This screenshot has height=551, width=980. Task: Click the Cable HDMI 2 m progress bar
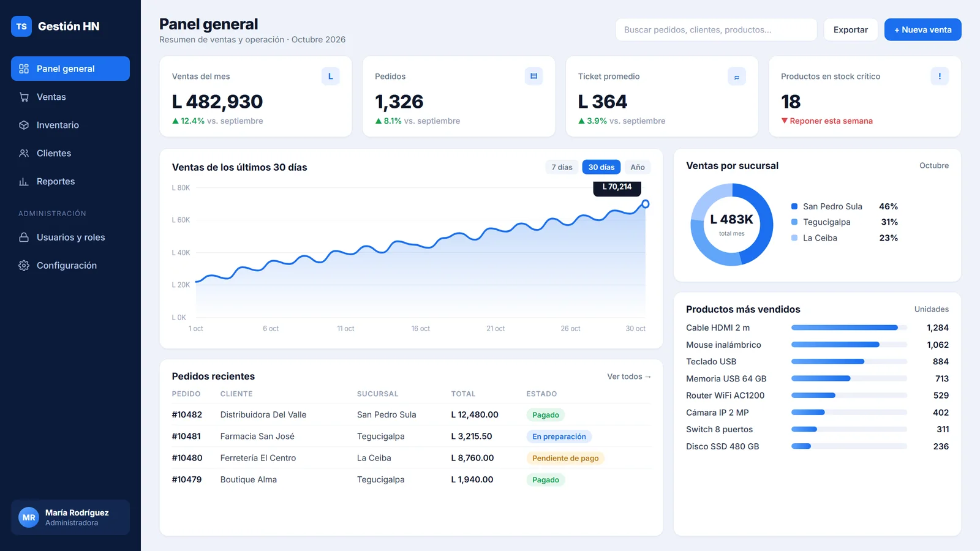pyautogui.click(x=849, y=328)
